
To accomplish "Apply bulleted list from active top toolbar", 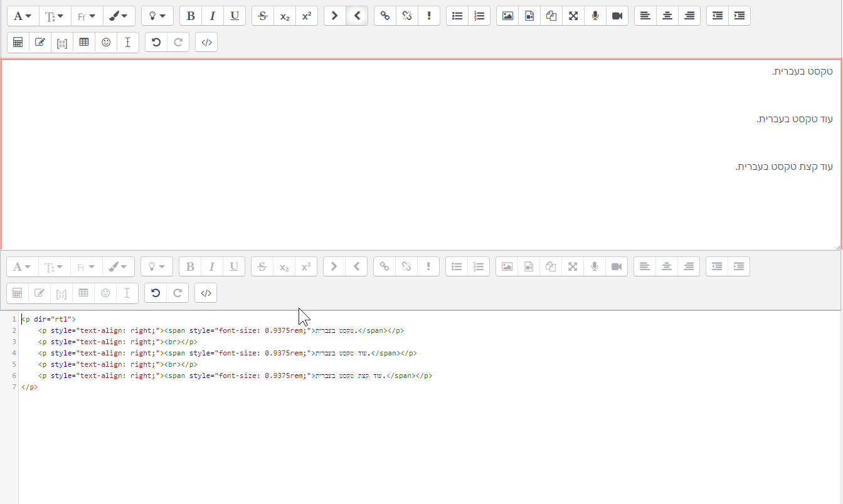I will pyautogui.click(x=457, y=16).
